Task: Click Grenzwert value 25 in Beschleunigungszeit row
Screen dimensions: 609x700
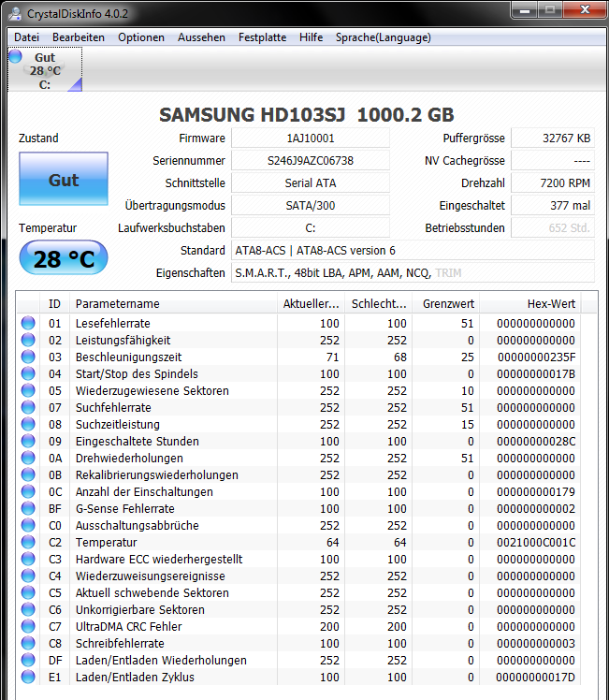Action: [x=467, y=357]
